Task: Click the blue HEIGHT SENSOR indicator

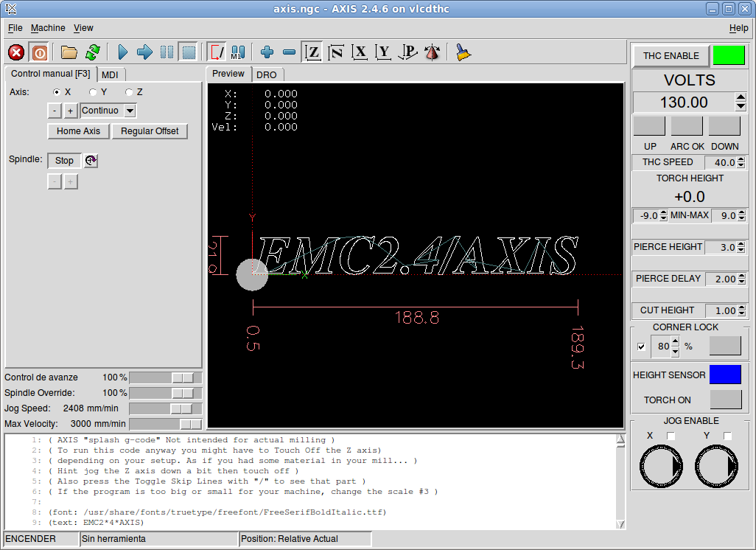Action: (725, 375)
